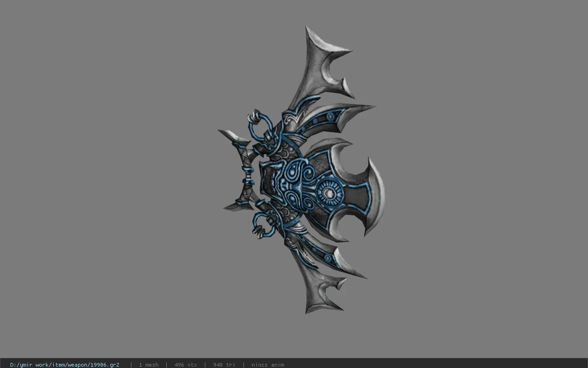
Task: Click the "948 tri" triangle count
Action: [224, 365]
